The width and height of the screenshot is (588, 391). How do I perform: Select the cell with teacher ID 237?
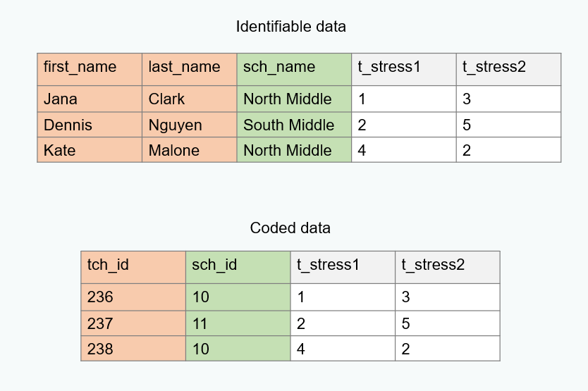click(133, 324)
